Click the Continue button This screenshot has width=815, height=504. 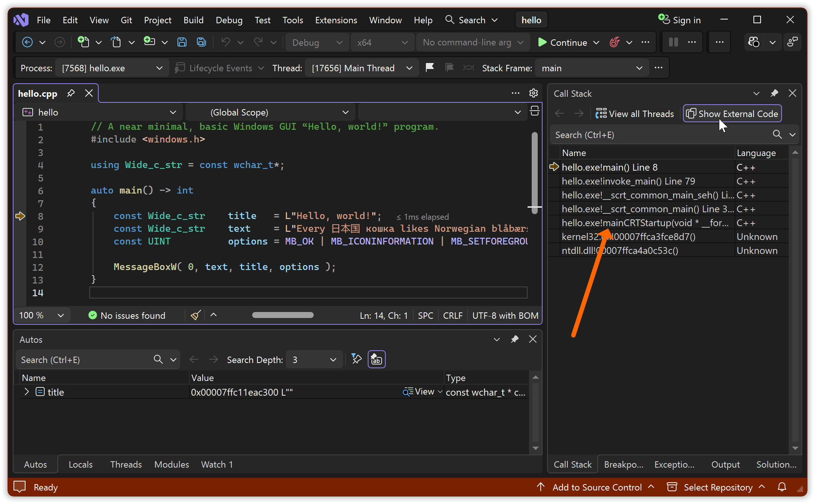(x=562, y=42)
